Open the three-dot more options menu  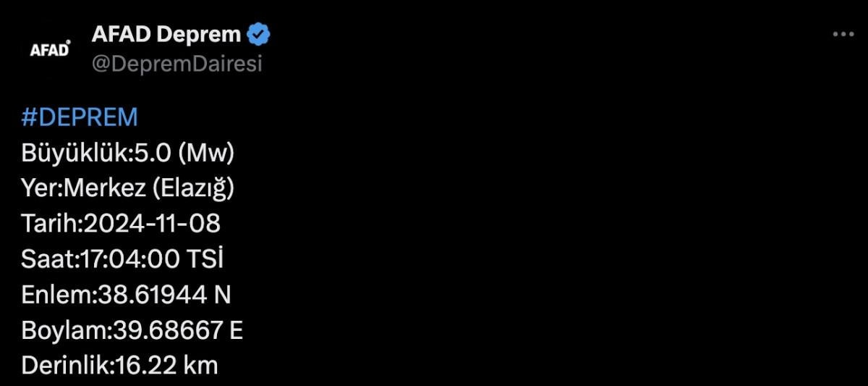843,34
